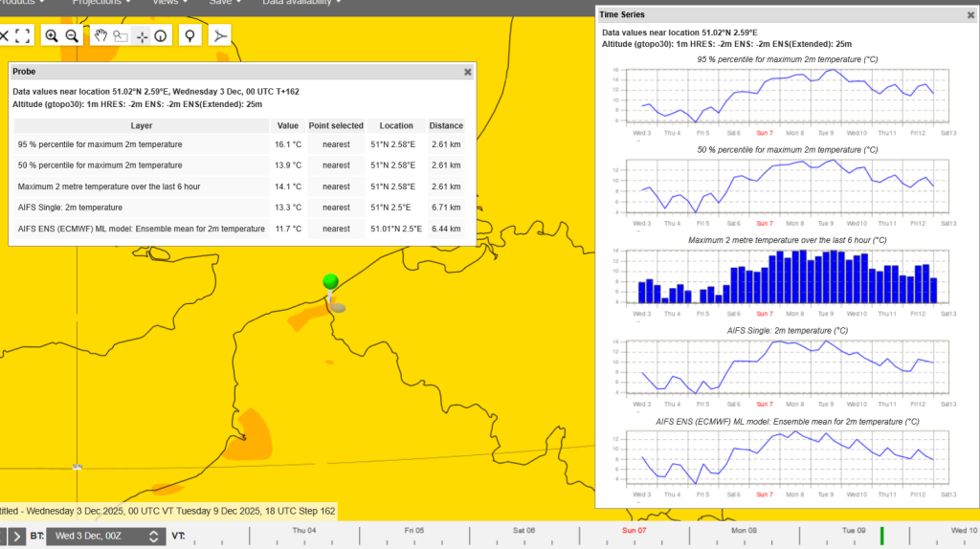Image resolution: width=980 pixels, height=549 pixels.
Task: Select the location pin marker tool
Action: pos(190,36)
